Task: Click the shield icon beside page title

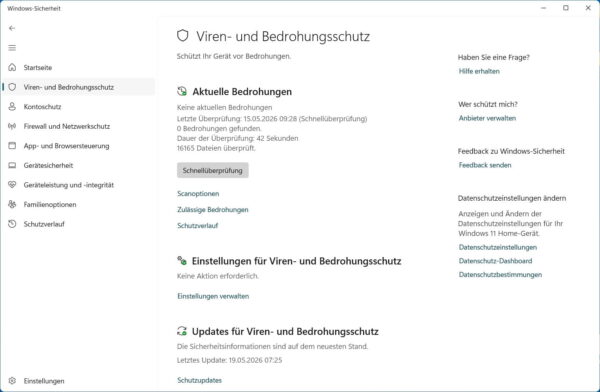Action: pyautogui.click(x=183, y=36)
